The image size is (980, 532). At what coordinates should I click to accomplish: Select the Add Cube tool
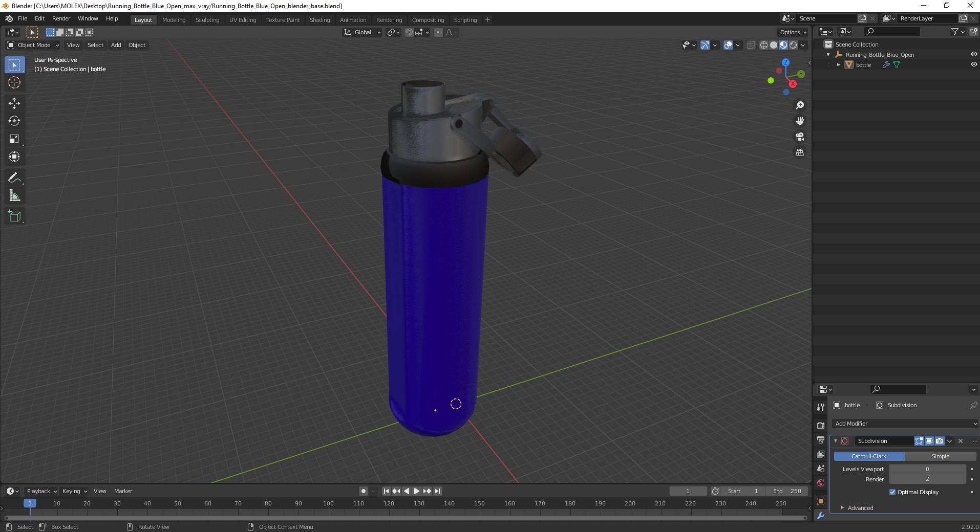(14, 216)
